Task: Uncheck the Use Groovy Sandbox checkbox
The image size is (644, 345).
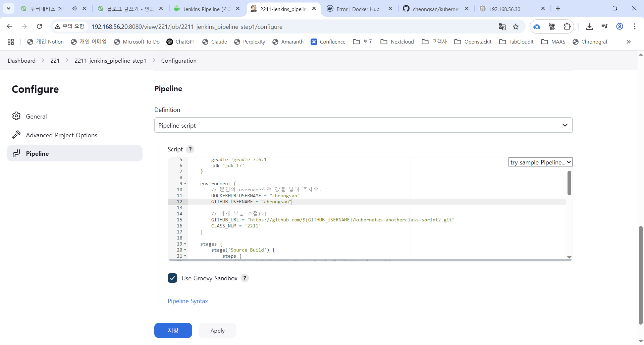Action: pos(172,278)
